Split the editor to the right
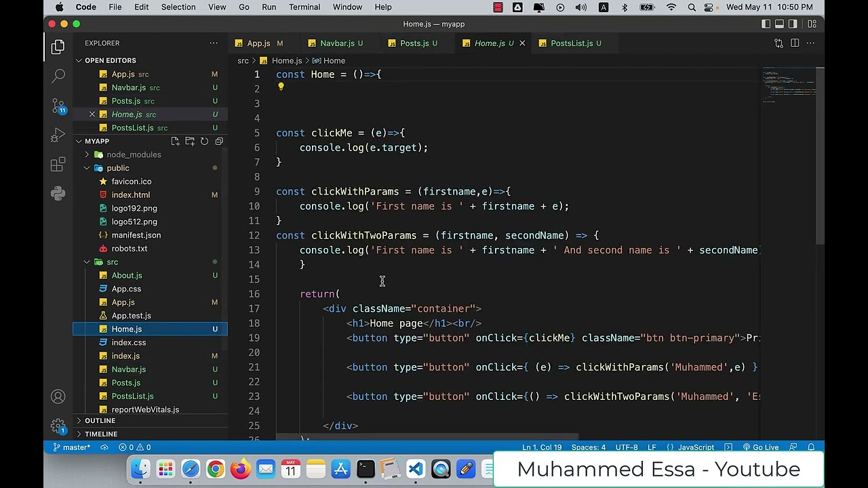This screenshot has width=868, height=488. tap(795, 43)
